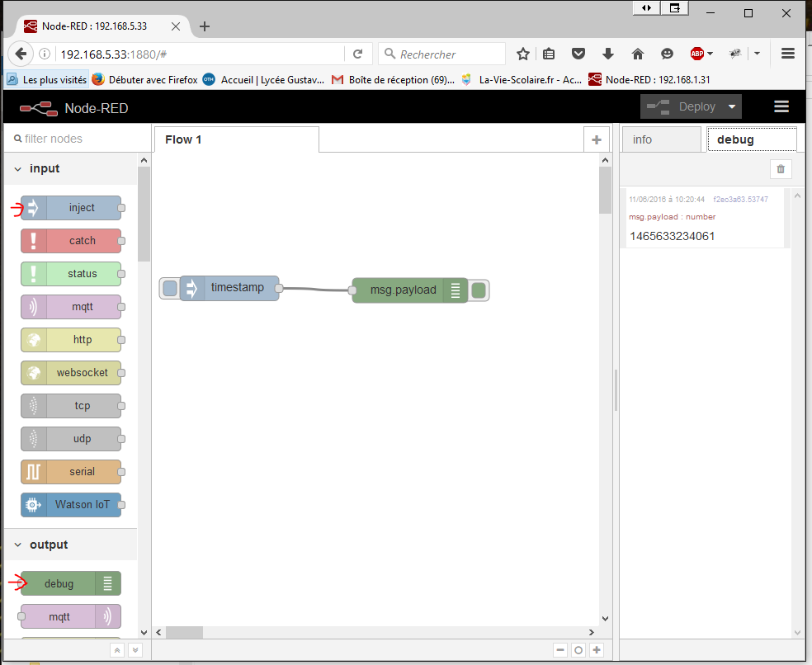
Task: Collapse the output palette category
Action: (x=70, y=545)
